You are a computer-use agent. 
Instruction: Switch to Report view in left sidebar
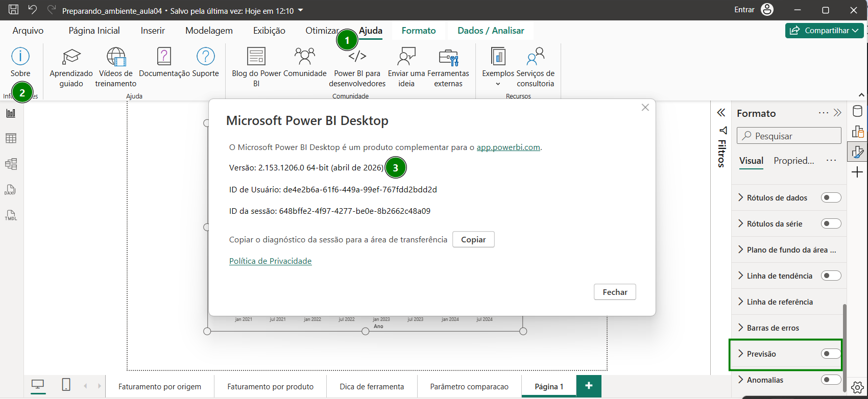pyautogui.click(x=11, y=113)
